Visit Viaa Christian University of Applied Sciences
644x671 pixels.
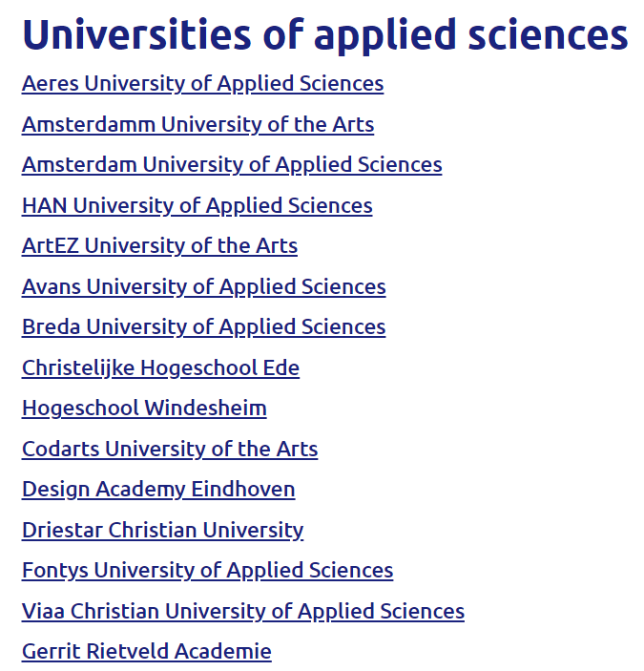(243, 612)
